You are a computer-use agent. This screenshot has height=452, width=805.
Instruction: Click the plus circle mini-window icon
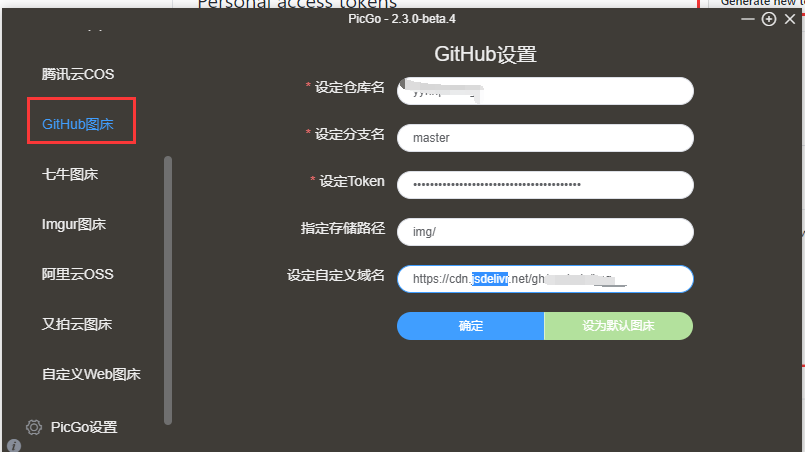click(769, 20)
